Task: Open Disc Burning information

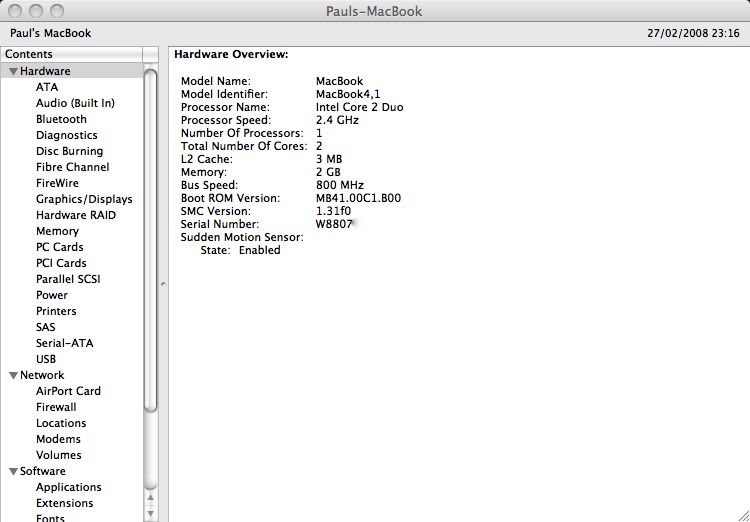Action: [x=69, y=151]
